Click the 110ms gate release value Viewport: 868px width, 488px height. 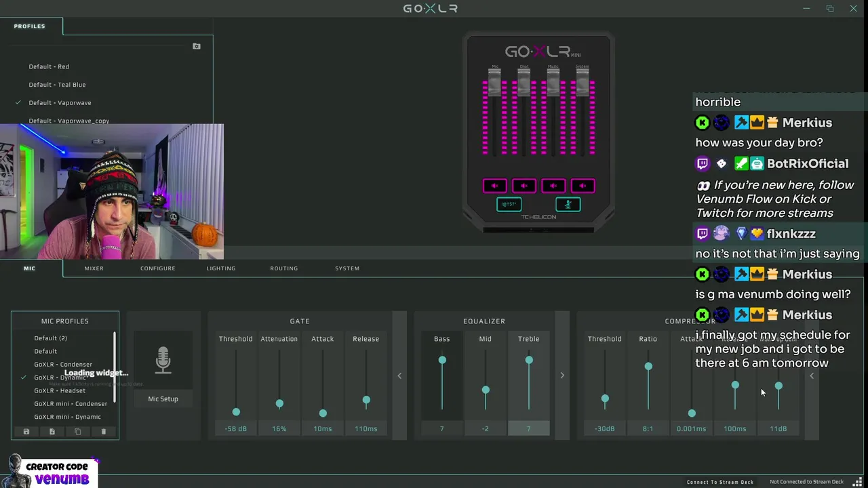366,429
